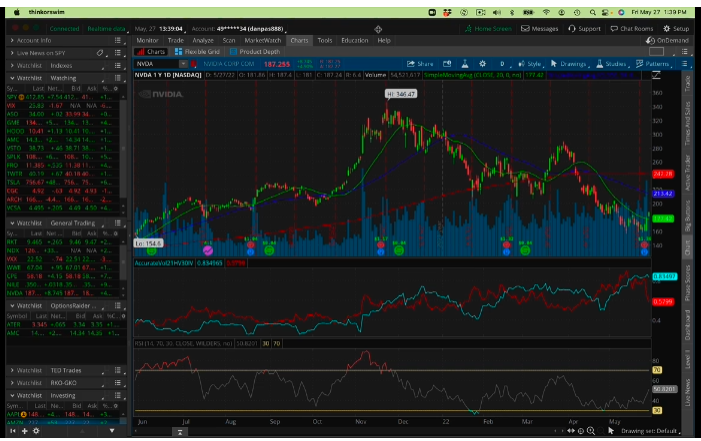Open the Help tab
This screenshot has height=441, width=701.
384,40
